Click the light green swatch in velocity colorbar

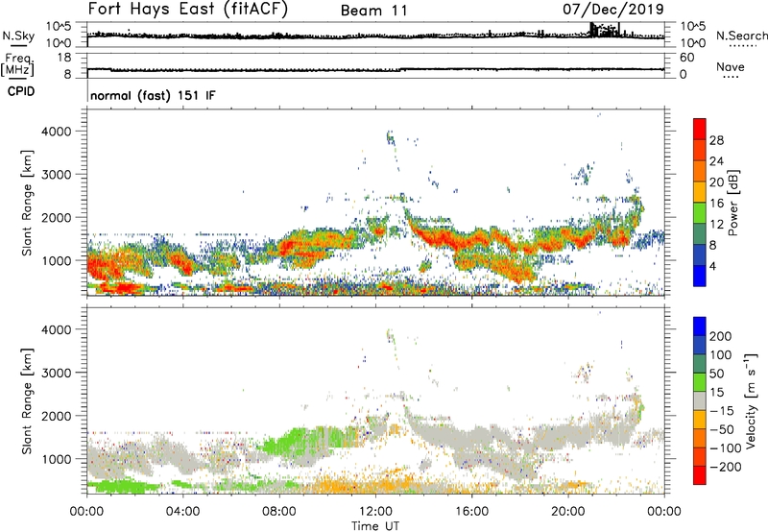coord(700,382)
